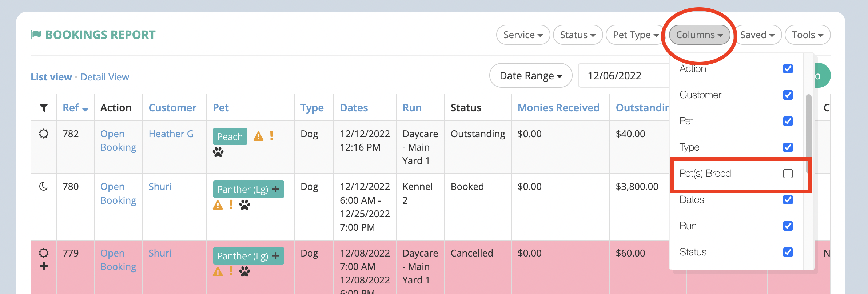The width and height of the screenshot is (868, 294).
Task: Open the Tools dropdown
Action: point(808,35)
